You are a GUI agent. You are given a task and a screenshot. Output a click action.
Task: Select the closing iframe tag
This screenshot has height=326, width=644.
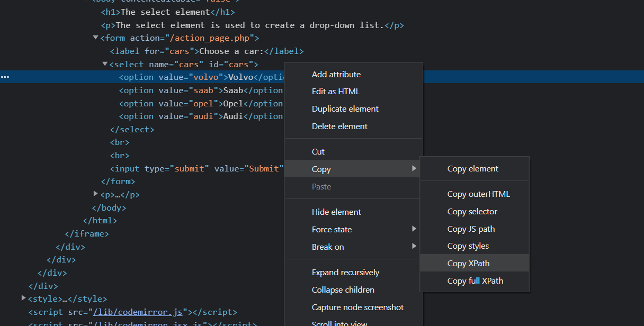87,233
